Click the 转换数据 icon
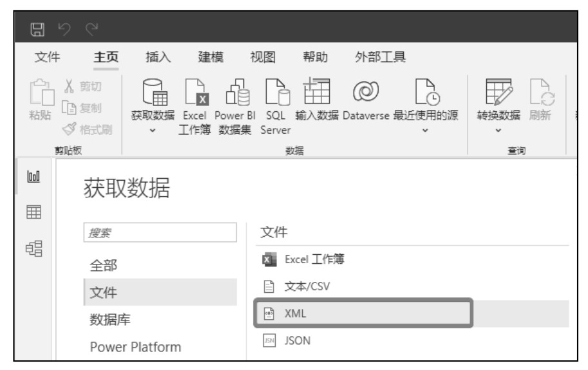The width and height of the screenshot is (588, 370). (499, 92)
